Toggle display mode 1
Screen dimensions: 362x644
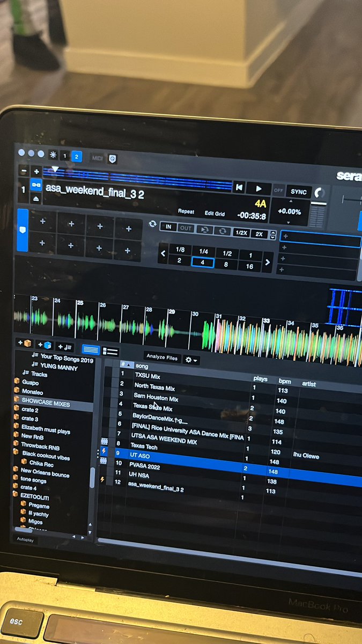click(65, 156)
